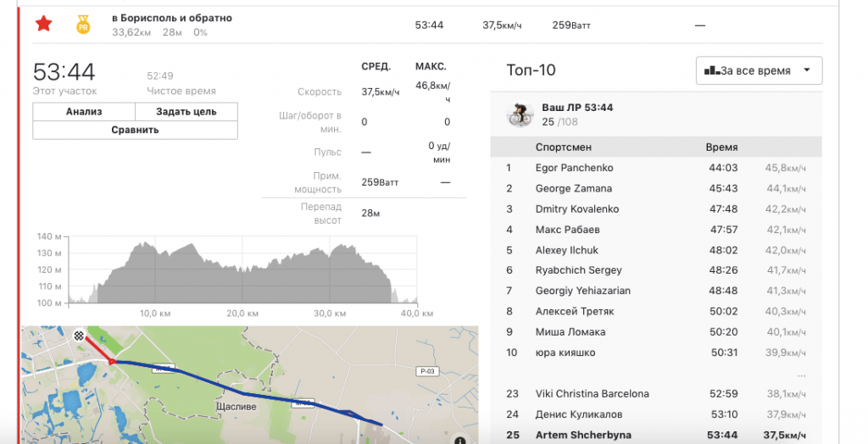The image size is (868, 444).
Task: Click the leaderboard bar chart icon in filter
Action: point(710,71)
